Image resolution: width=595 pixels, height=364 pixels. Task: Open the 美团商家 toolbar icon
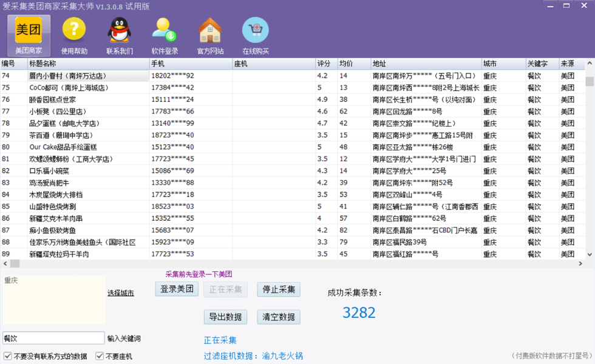[x=29, y=36]
